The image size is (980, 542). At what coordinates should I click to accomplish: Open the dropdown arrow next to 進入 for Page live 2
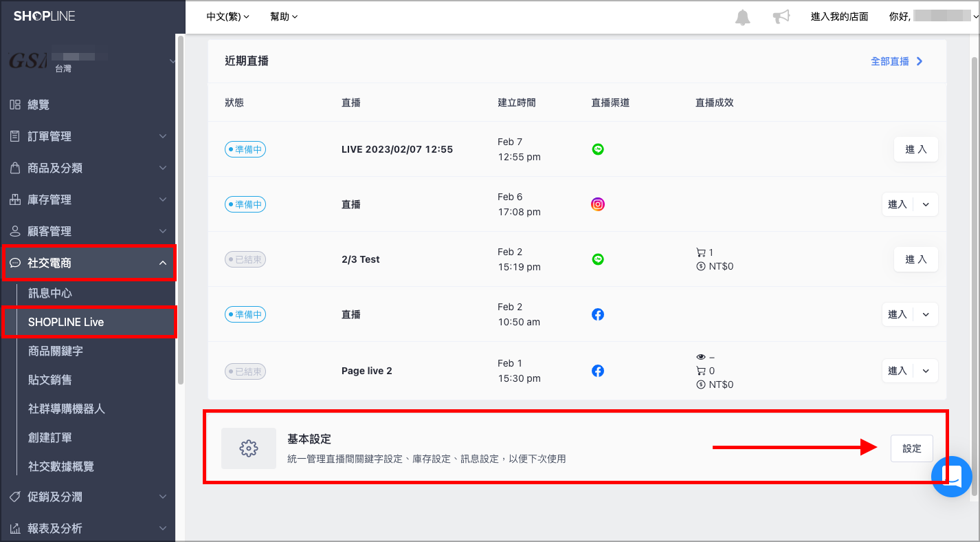click(x=926, y=371)
